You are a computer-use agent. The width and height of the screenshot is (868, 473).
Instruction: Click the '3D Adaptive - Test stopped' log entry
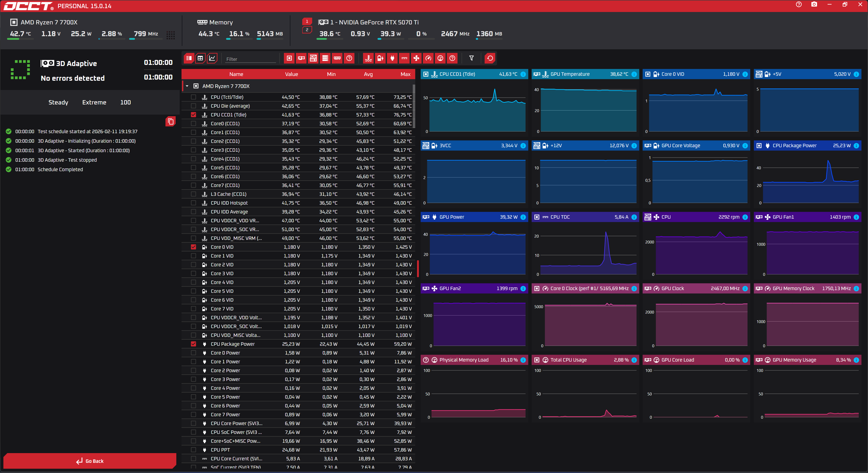coord(67,160)
